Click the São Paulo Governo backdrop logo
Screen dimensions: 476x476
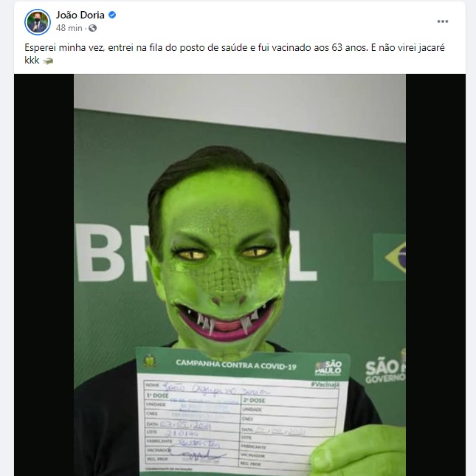385,370
